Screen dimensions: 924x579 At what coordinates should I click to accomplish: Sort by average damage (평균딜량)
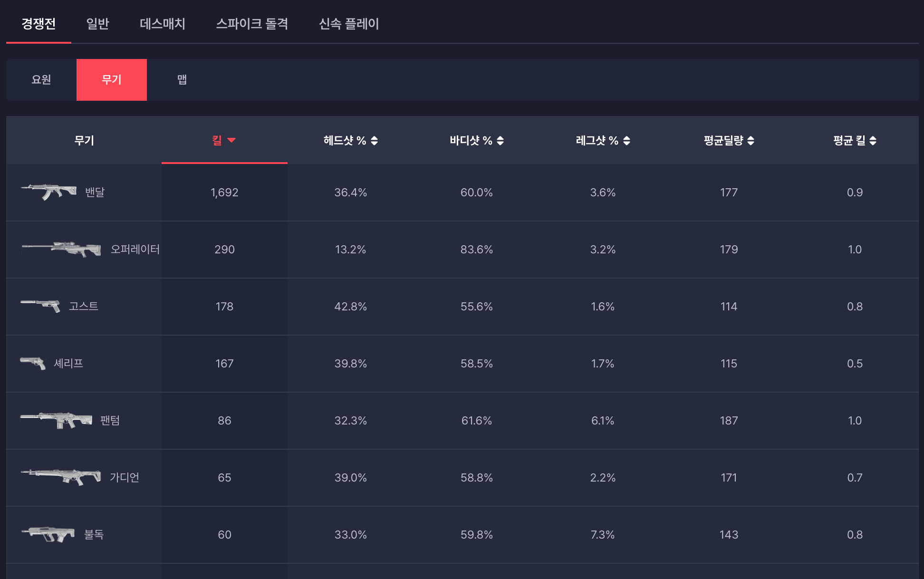[x=729, y=141]
